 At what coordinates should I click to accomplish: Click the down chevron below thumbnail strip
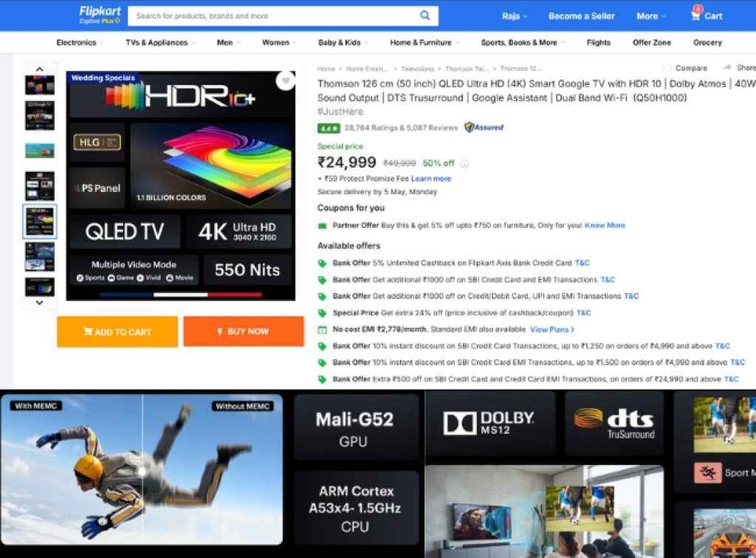(39, 302)
